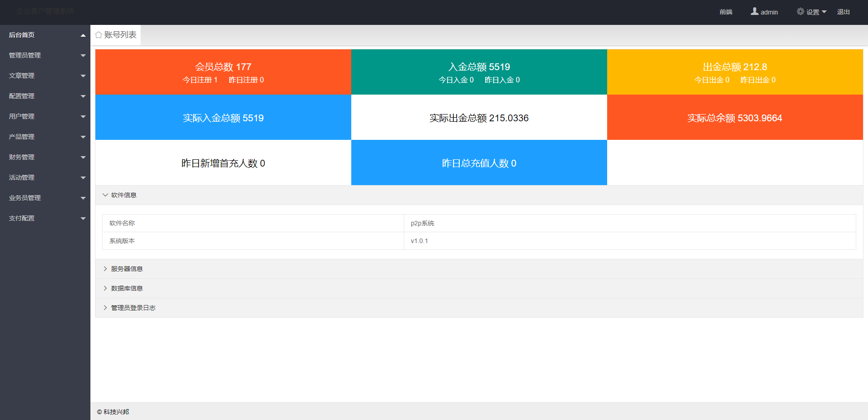Click the 退出 logout link
Viewport: 868px width, 420px height.
(843, 12)
